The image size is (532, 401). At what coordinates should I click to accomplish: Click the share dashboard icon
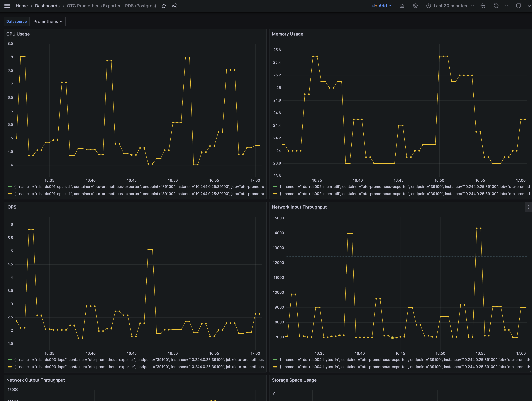coord(174,6)
